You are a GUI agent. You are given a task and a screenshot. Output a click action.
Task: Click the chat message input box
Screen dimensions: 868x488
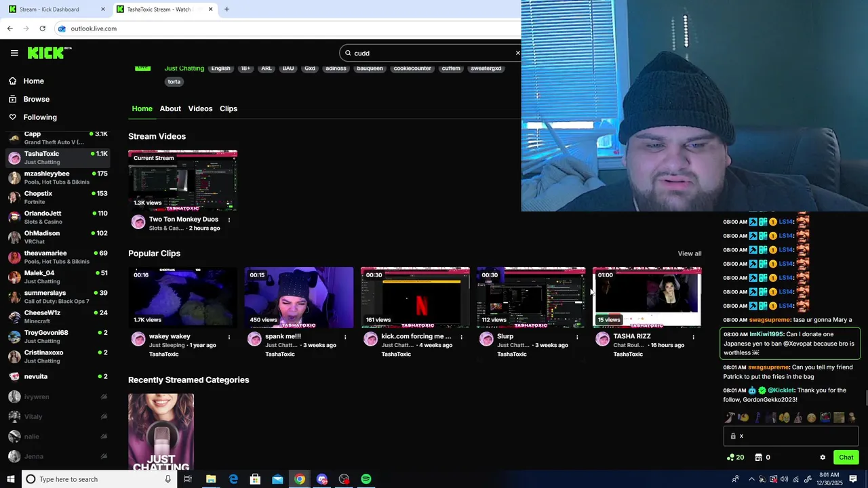tap(791, 436)
